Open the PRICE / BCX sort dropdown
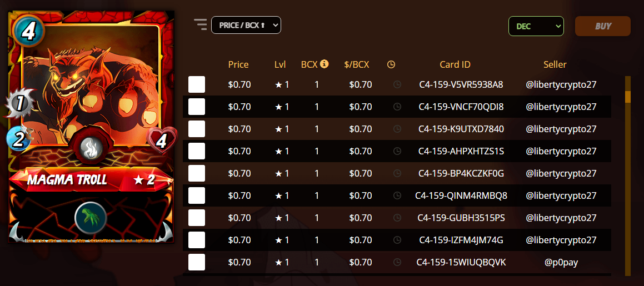Image resolution: width=644 pixels, height=286 pixels. pos(246,25)
